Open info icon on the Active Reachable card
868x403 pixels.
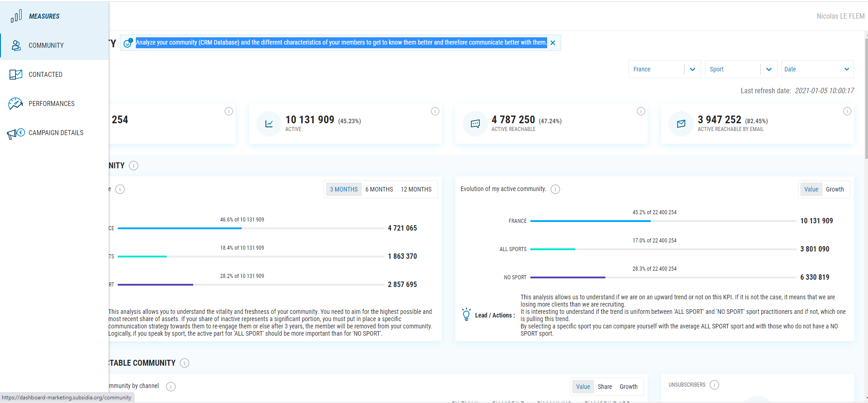(x=641, y=111)
